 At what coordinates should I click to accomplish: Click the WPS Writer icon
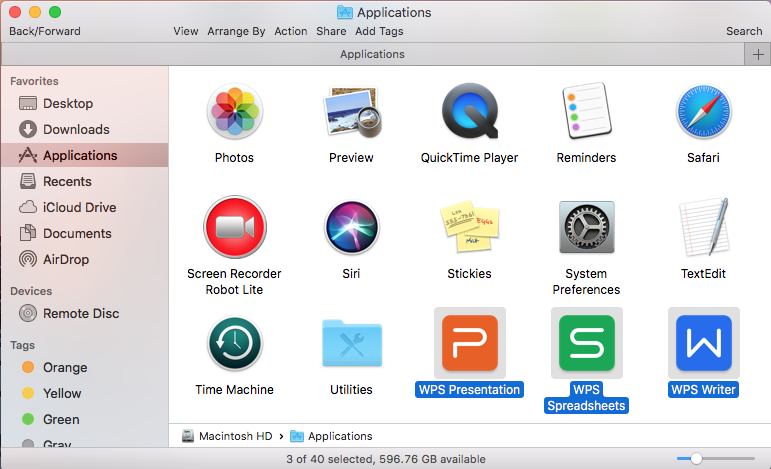704,343
